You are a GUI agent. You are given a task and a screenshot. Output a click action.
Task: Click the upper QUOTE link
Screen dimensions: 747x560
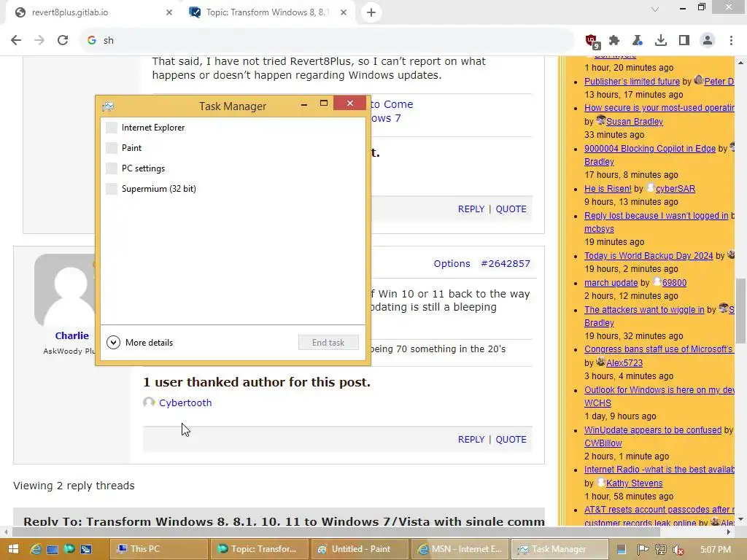pos(511,209)
